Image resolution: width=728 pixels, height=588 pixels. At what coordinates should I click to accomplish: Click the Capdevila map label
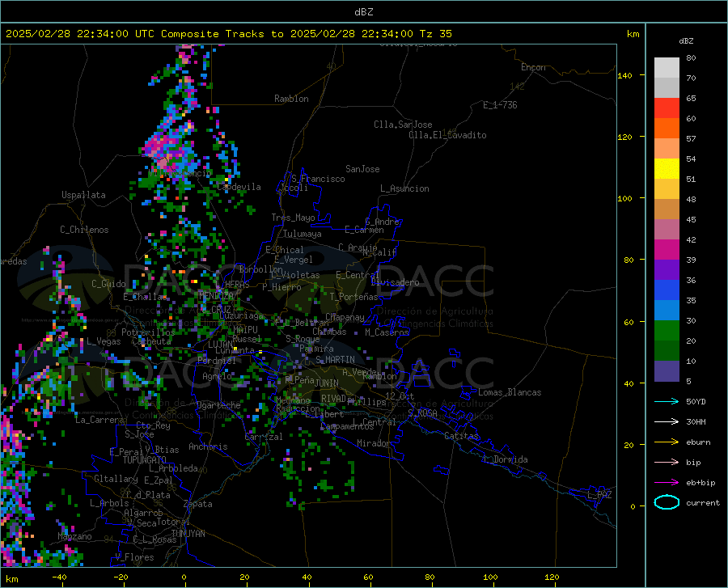point(239,187)
